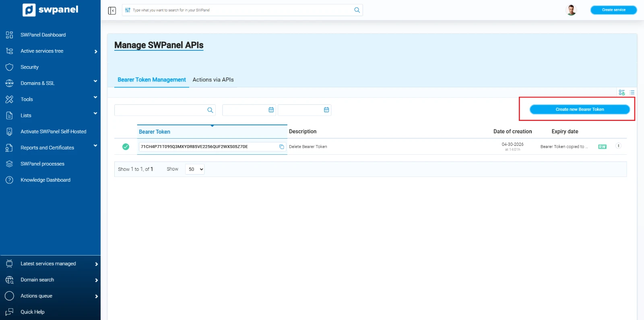The height and width of the screenshot is (320, 644).
Task: Click the token filter text field
Action: click(165, 110)
